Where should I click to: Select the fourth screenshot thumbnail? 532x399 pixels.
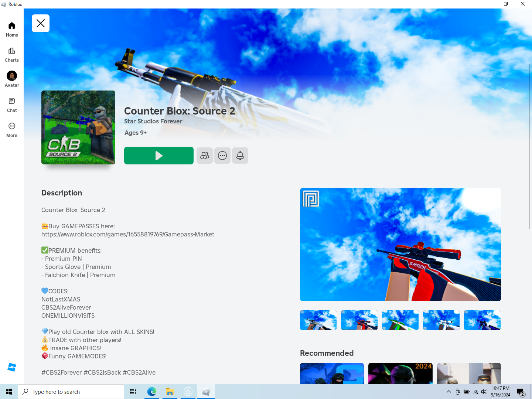[x=441, y=320]
